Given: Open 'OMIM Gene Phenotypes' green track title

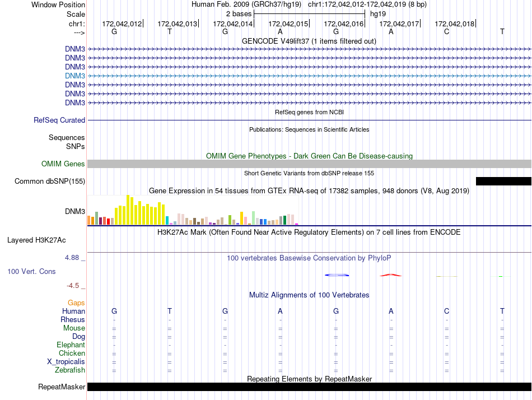Looking at the screenshot, I should coord(310,156).
